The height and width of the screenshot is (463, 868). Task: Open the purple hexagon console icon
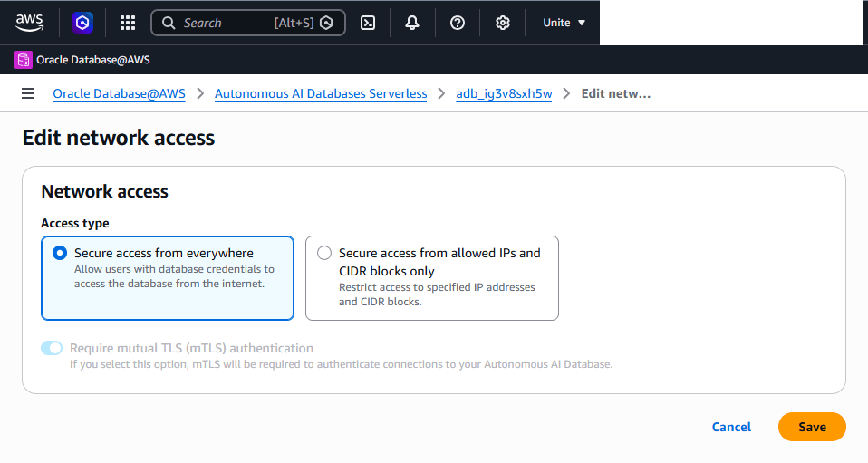point(82,23)
